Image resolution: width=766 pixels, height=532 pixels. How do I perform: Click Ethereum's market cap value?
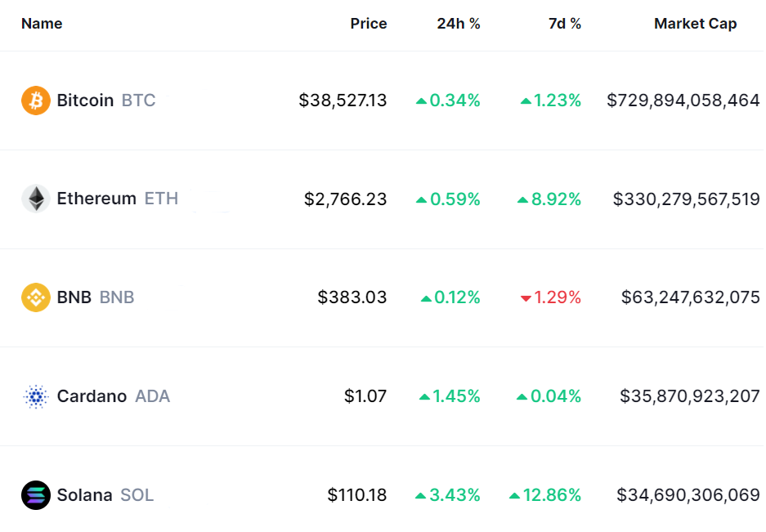pyautogui.click(x=686, y=199)
